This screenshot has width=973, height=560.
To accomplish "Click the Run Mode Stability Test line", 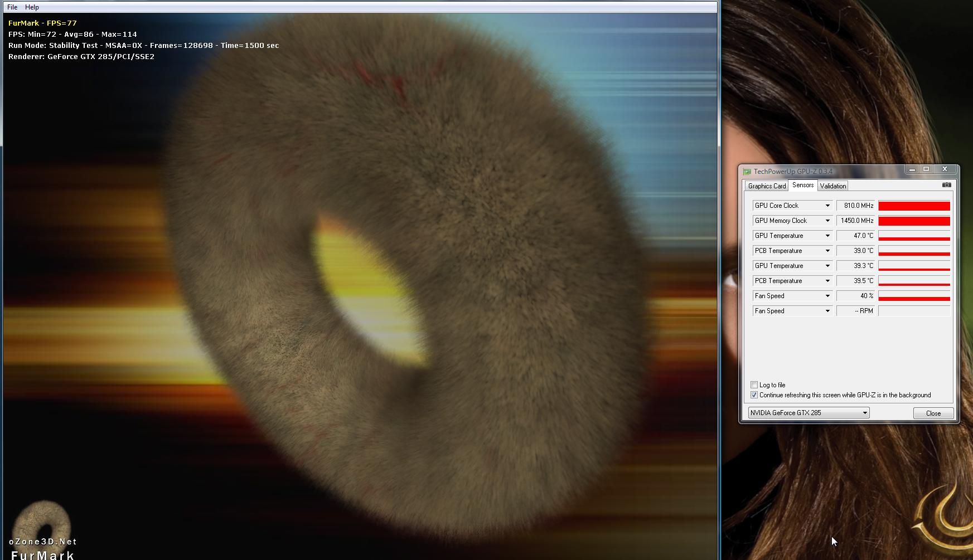I will (143, 45).
